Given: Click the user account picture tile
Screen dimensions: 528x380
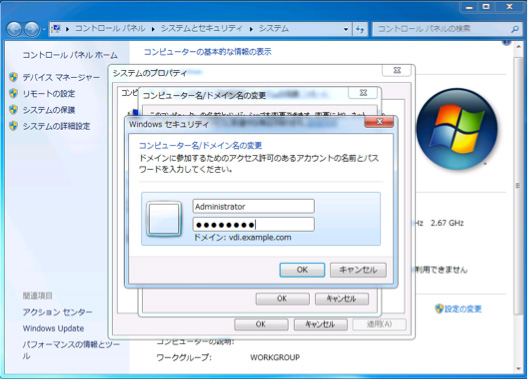Looking at the screenshot, I should click(x=164, y=219).
